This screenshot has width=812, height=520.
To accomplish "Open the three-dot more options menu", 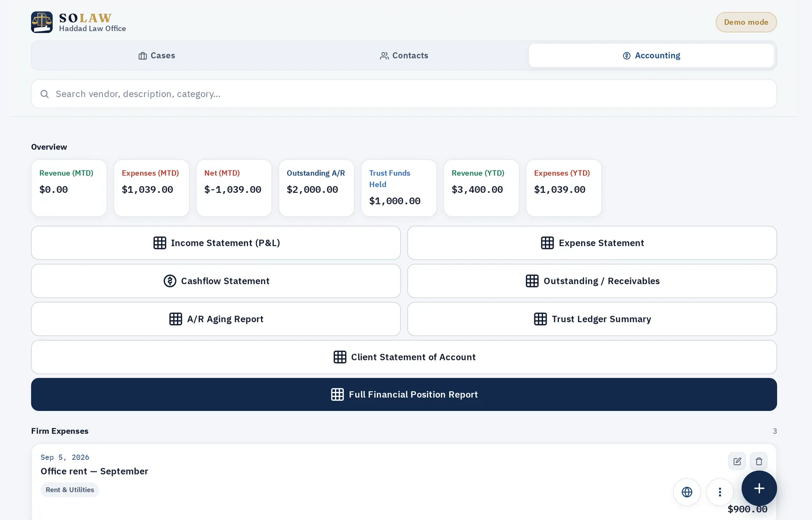I will [719, 492].
